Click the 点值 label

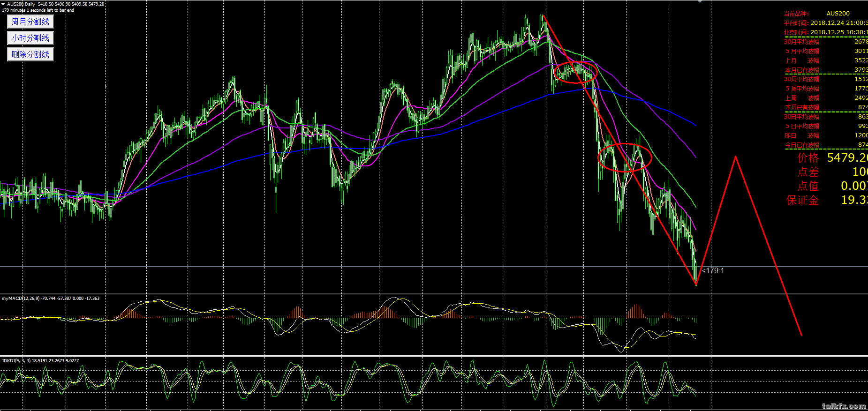pos(808,186)
